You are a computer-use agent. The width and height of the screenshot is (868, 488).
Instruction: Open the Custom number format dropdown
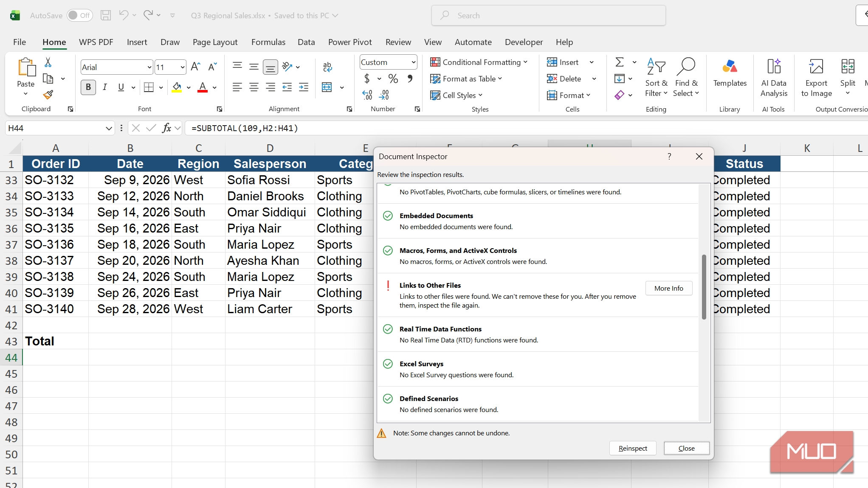413,62
